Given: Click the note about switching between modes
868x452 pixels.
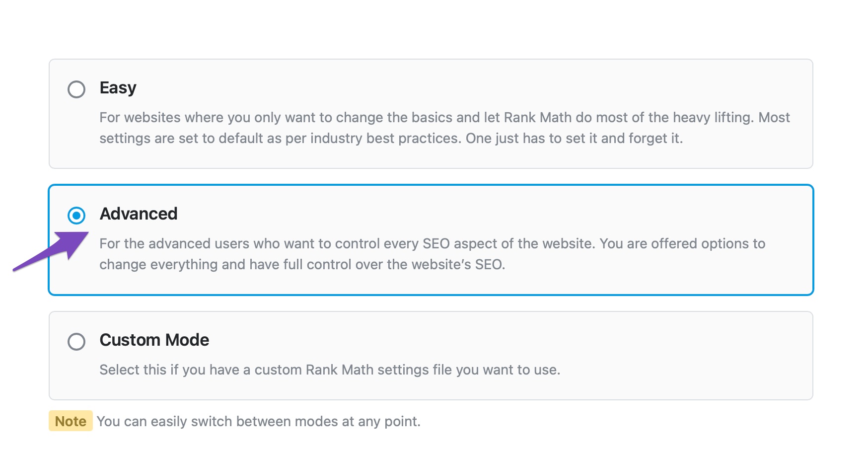Looking at the screenshot, I should coord(258,422).
